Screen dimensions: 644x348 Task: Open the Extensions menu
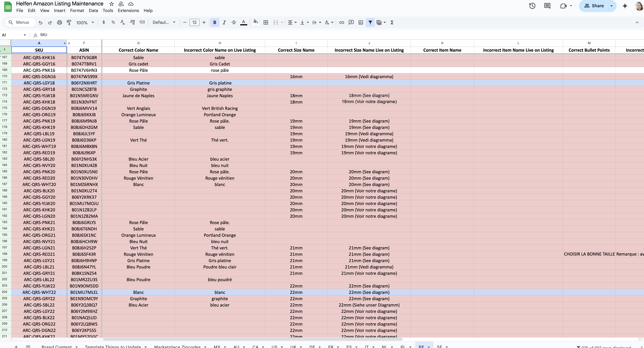[x=128, y=10]
